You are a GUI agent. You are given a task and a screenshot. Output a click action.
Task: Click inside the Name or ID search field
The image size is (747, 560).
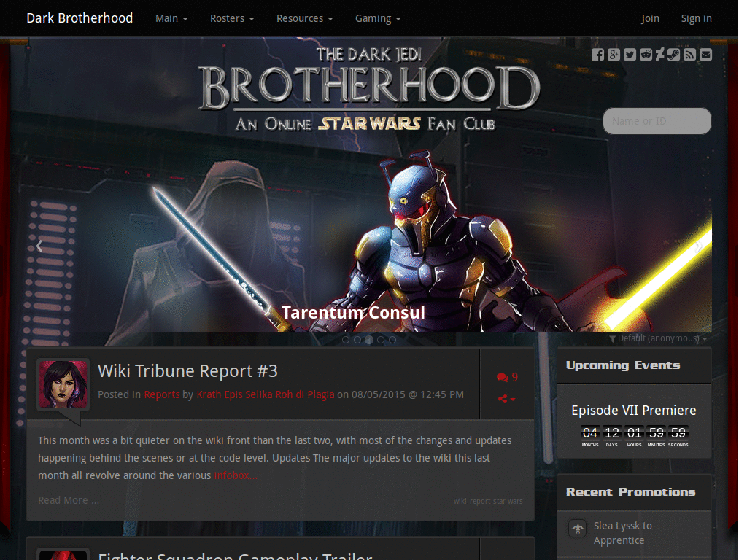click(x=656, y=121)
